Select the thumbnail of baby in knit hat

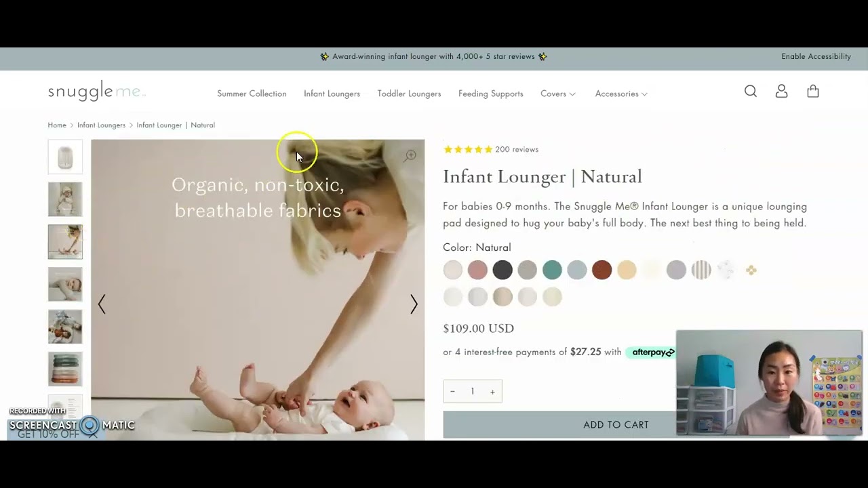(65, 199)
